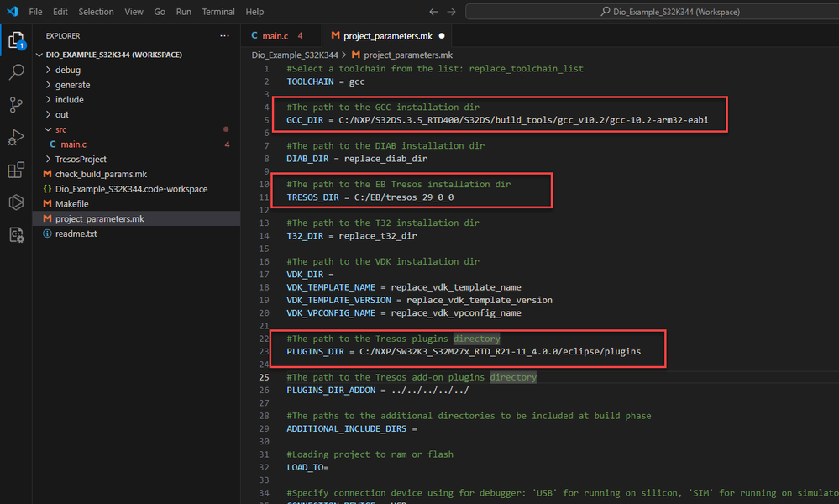Click the info icon beside readme.txt
Image resolution: width=839 pixels, height=504 pixels.
pyautogui.click(x=47, y=234)
